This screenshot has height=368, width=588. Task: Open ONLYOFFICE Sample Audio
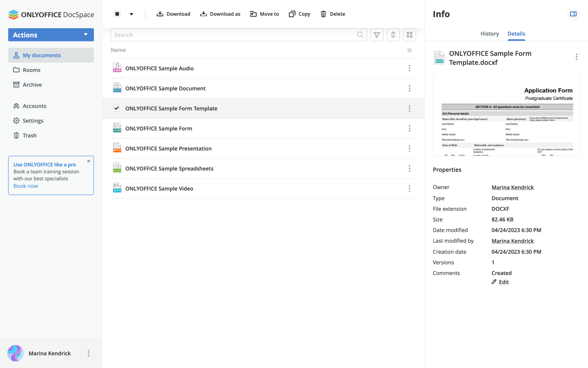[159, 68]
